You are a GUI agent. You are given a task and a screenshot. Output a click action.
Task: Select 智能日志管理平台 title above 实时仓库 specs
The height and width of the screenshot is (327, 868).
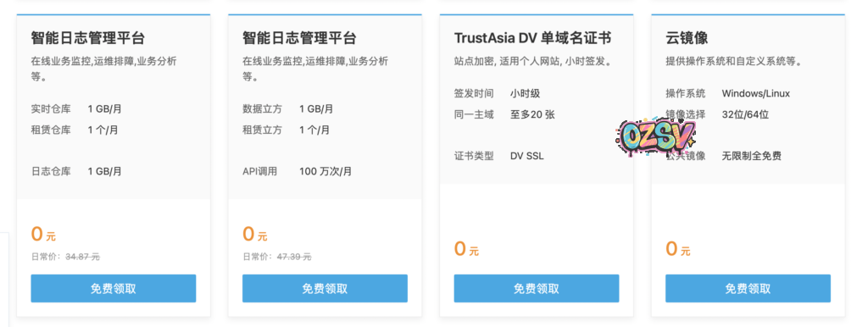coord(88,38)
